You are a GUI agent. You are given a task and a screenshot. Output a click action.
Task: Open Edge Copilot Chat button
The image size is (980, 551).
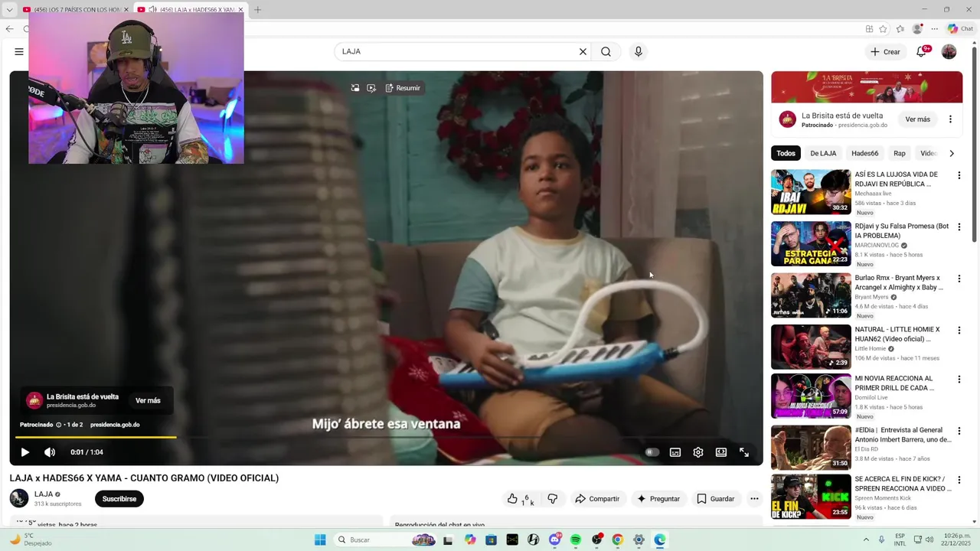pos(960,29)
